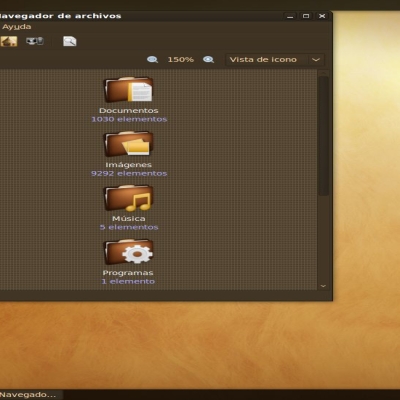400x400 pixels.
Task: Click the Navegado... taskbar button
Action: (28, 395)
